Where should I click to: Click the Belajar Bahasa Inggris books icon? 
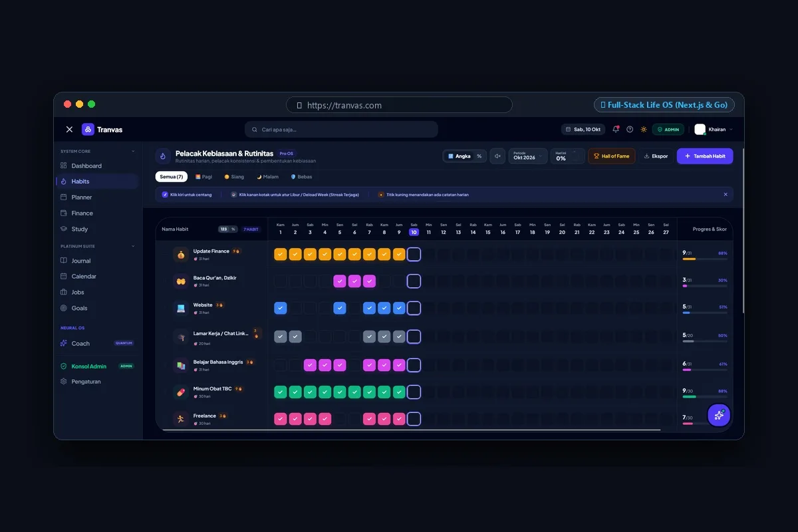tap(180, 365)
